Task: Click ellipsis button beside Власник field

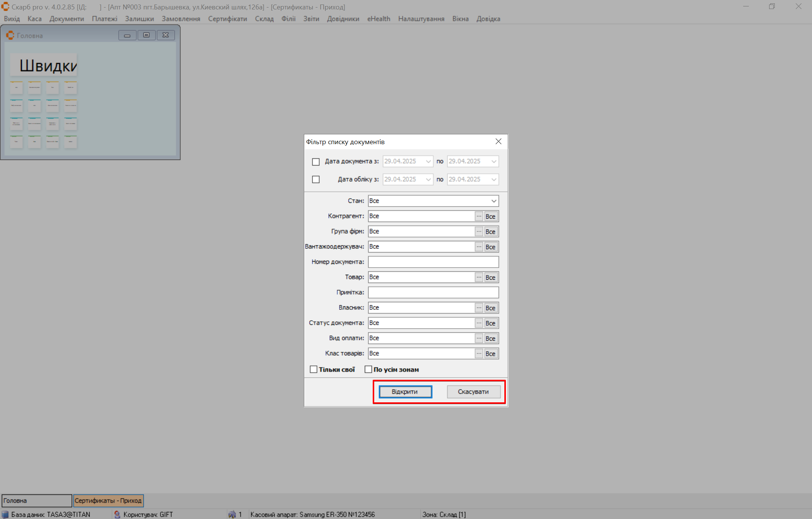Action: click(478, 308)
